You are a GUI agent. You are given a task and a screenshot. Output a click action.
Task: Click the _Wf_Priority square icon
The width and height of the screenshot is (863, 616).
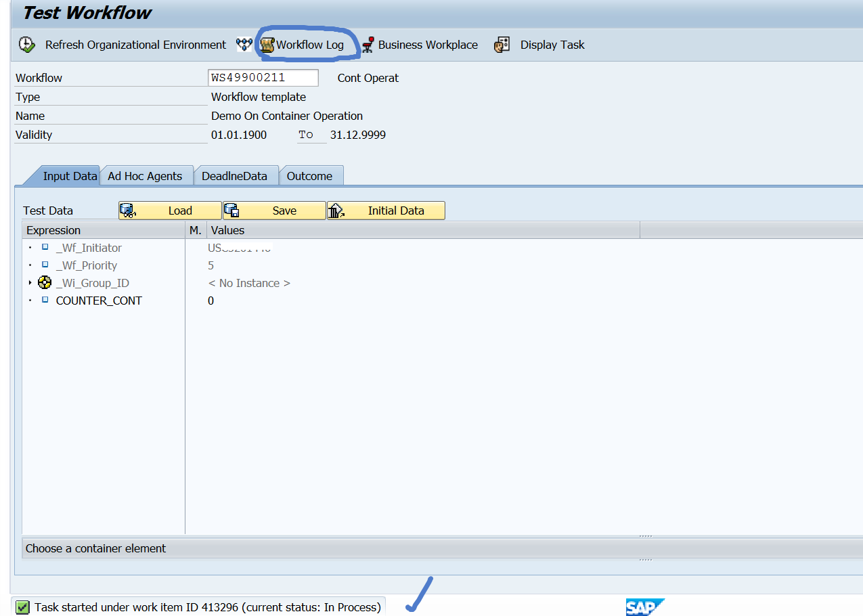[x=45, y=265]
